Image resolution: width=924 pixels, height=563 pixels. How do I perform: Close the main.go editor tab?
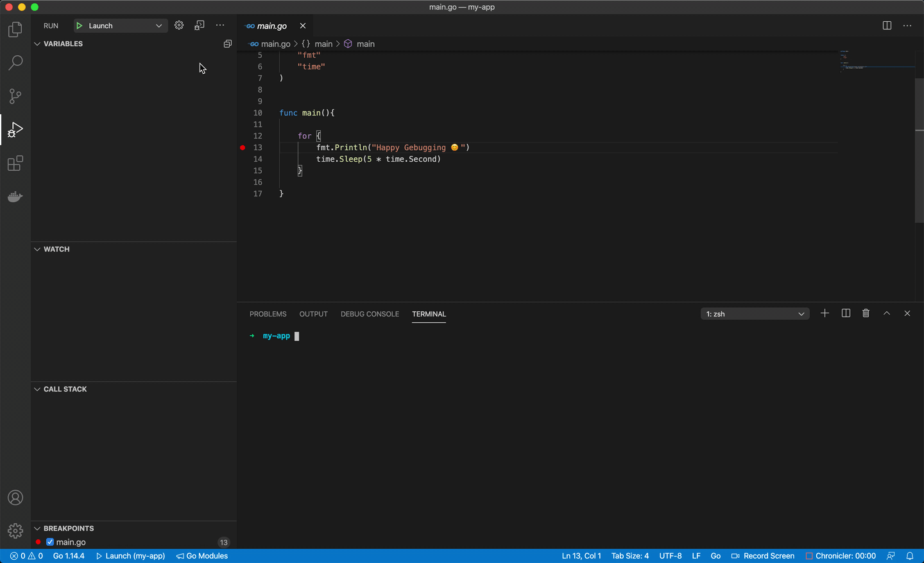303,26
